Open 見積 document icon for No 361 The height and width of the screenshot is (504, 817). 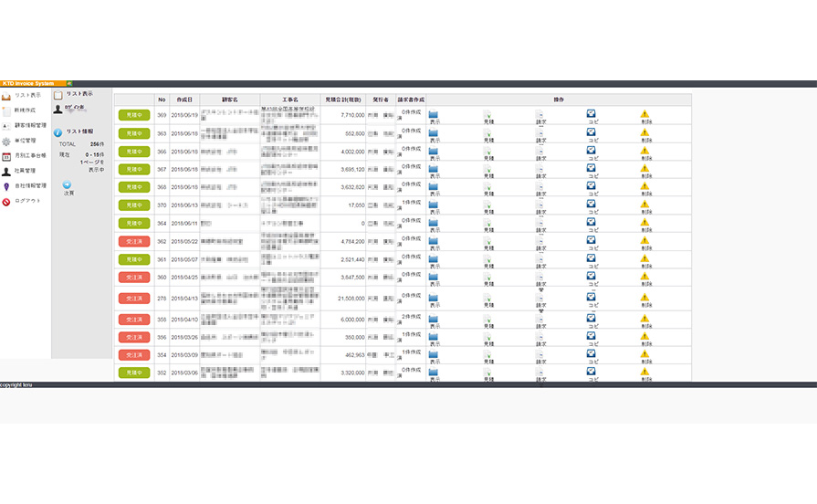click(487, 260)
